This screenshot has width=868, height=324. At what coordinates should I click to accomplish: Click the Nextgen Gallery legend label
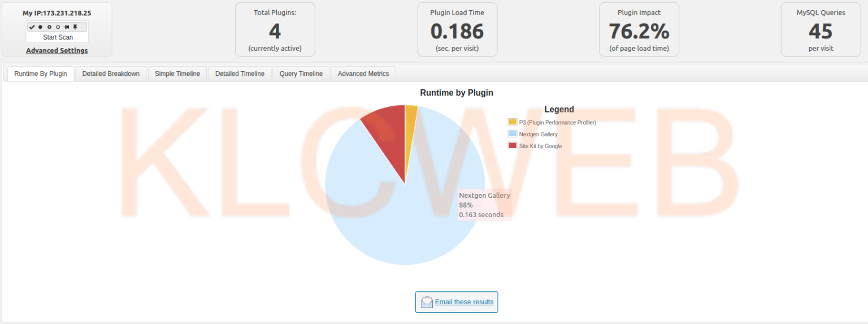tap(538, 135)
